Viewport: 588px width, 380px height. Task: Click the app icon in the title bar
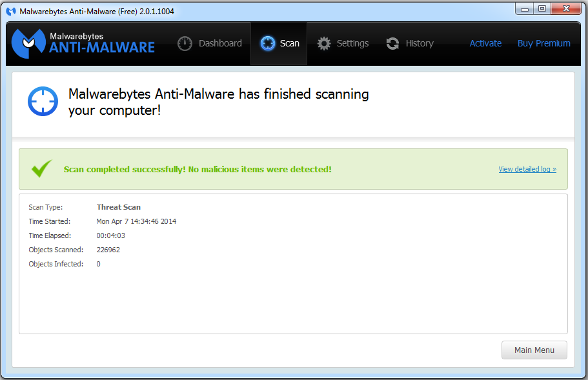[11, 11]
